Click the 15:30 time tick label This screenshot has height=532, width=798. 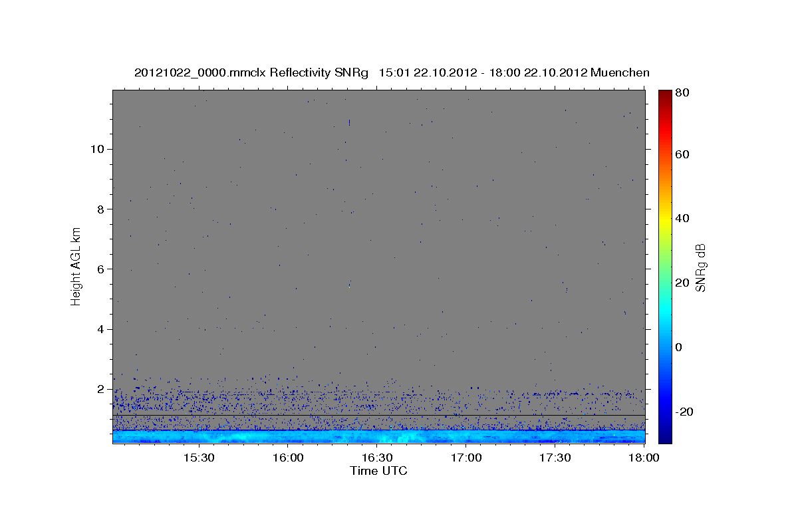click(198, 458)
